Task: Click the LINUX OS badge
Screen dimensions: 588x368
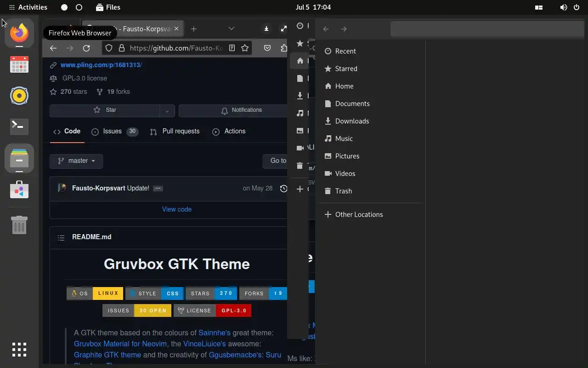Action: pyautogui.click(x=95, y=293)
